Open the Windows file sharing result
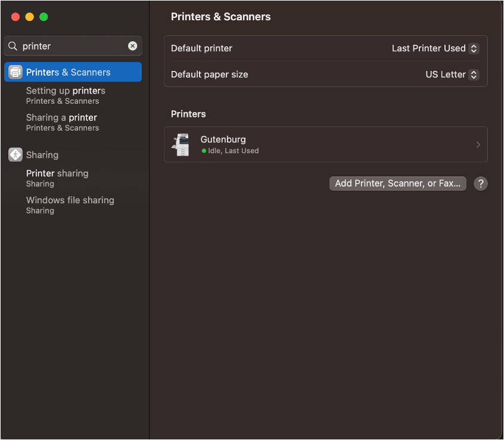The width and height of the screenshot is (504, 440). tap(70, 205)
